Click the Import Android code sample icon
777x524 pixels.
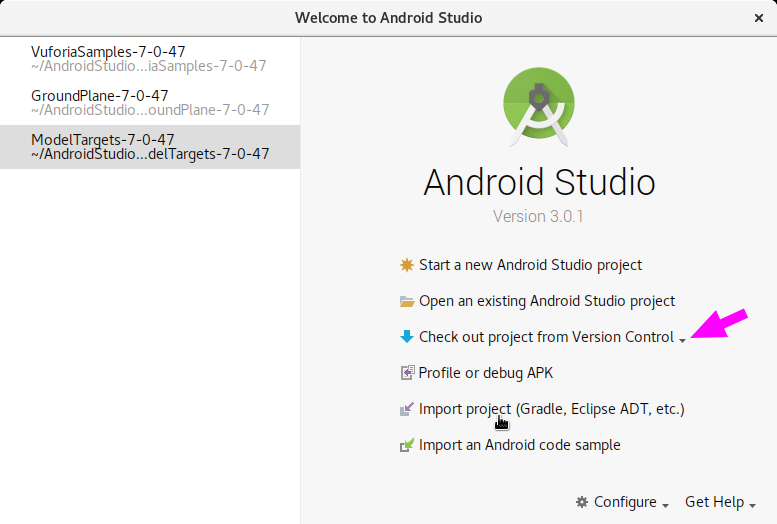click(x=407, y=445)
